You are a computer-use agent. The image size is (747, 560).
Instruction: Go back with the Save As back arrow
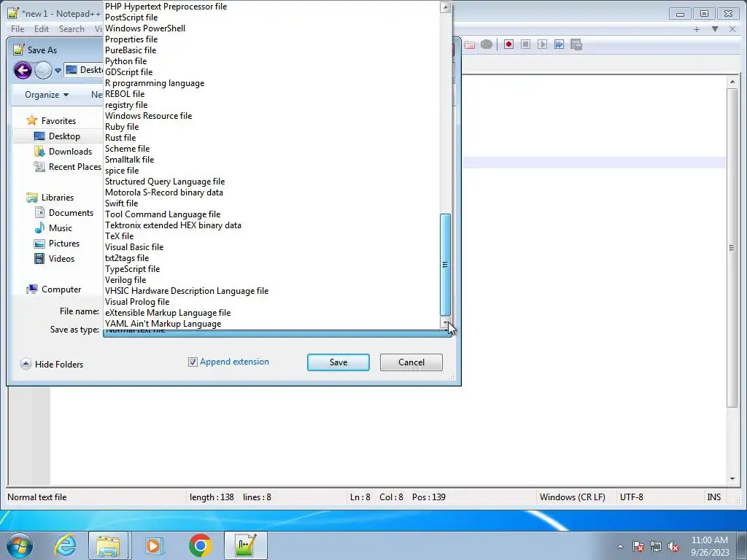click(23, 70)
